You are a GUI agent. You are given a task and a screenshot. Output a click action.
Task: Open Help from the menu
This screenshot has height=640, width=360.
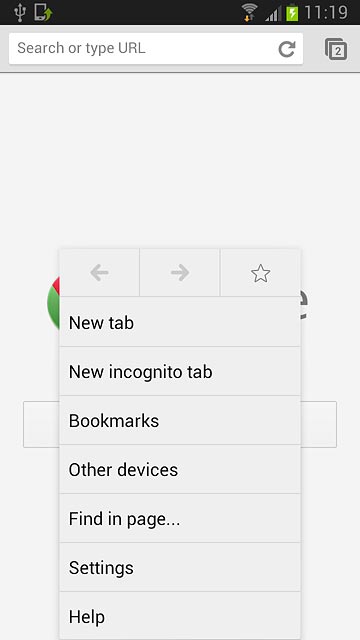pyautogui.click(x=180, y=616)
